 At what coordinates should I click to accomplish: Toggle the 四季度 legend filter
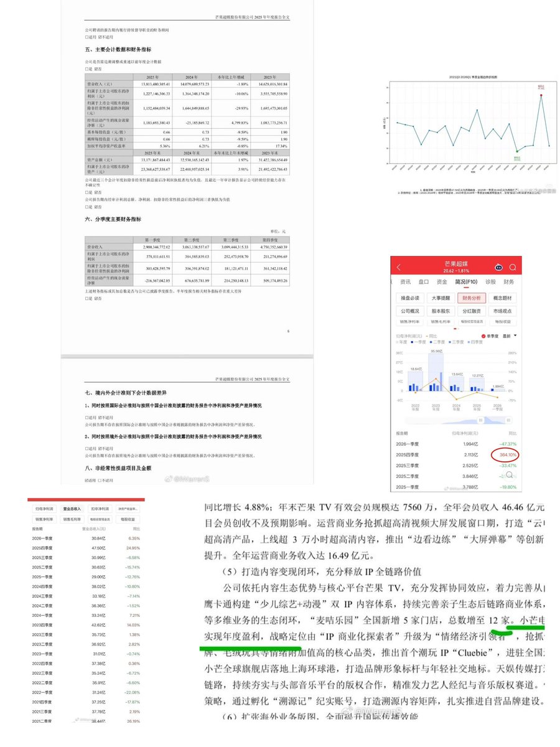click(x=475, y=342)
